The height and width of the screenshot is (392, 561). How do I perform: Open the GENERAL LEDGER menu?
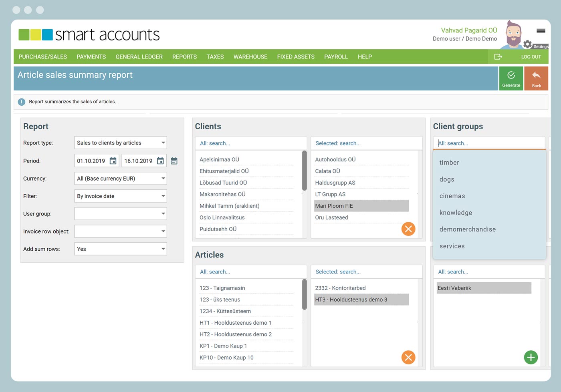pos(139,57)
